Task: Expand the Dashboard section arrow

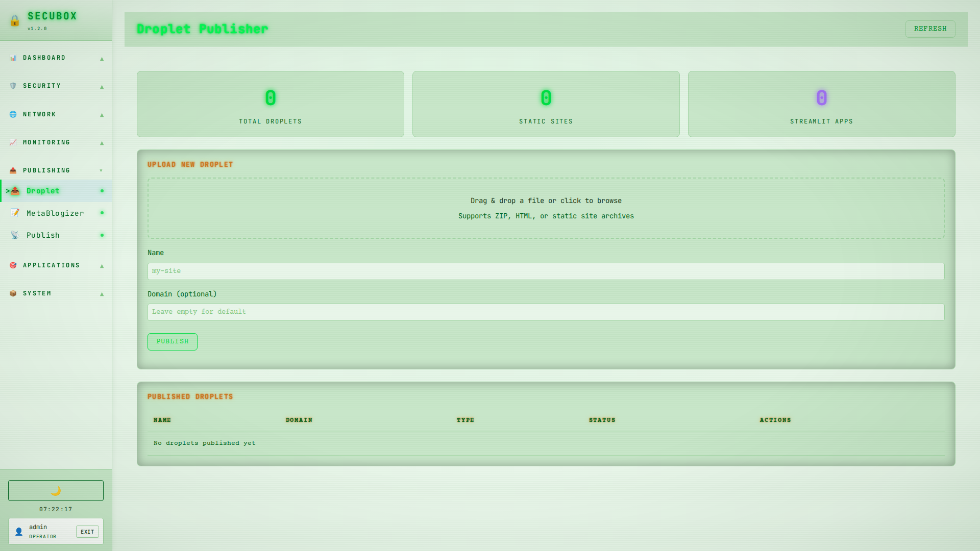Action: [102, 59]
